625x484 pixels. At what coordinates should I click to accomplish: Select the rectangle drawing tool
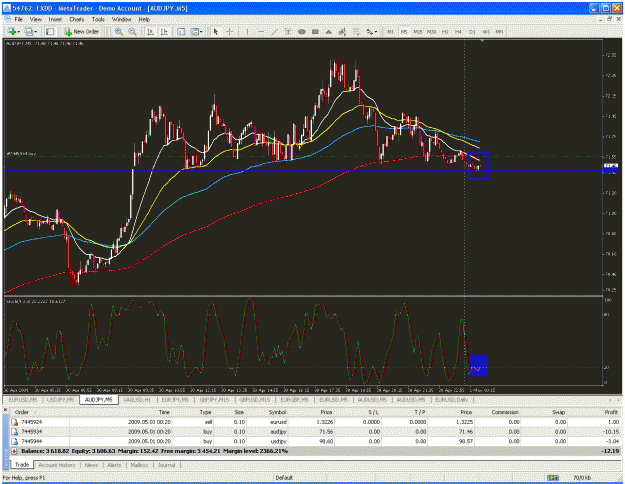315,31
